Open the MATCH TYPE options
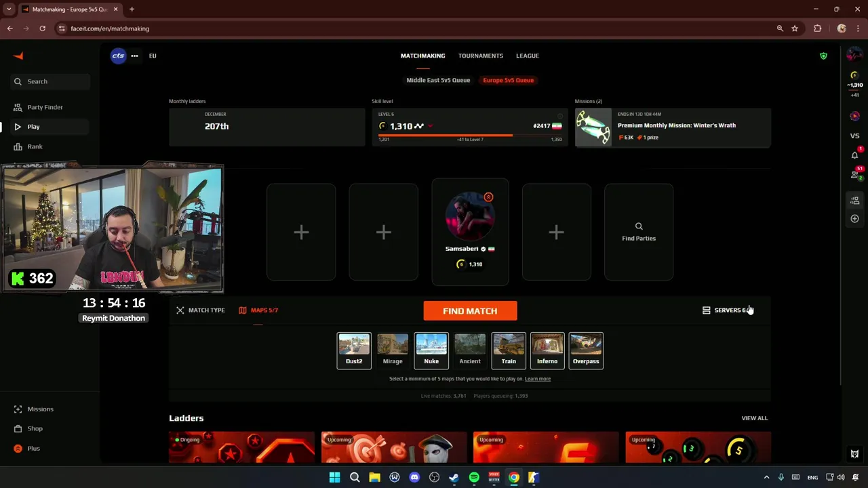The image size is (868, 488). coord(201,310)
